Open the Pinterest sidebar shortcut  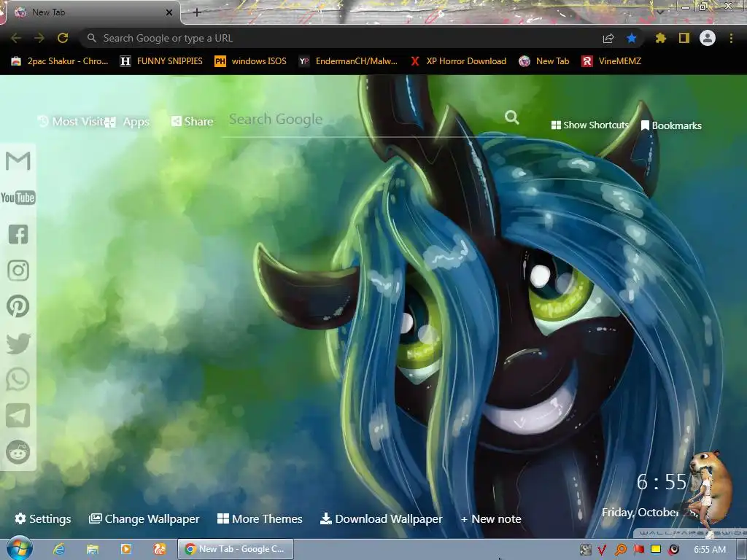[x=18, y=306]
